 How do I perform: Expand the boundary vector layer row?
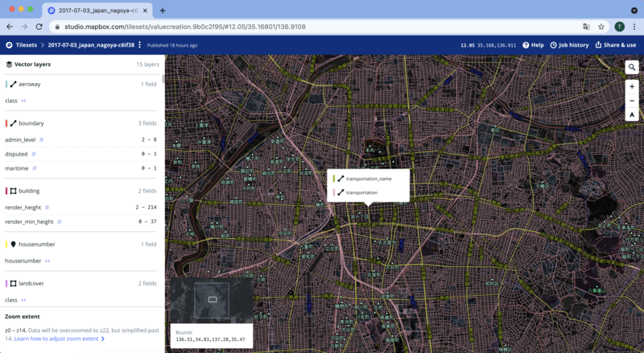pos(81,123)
